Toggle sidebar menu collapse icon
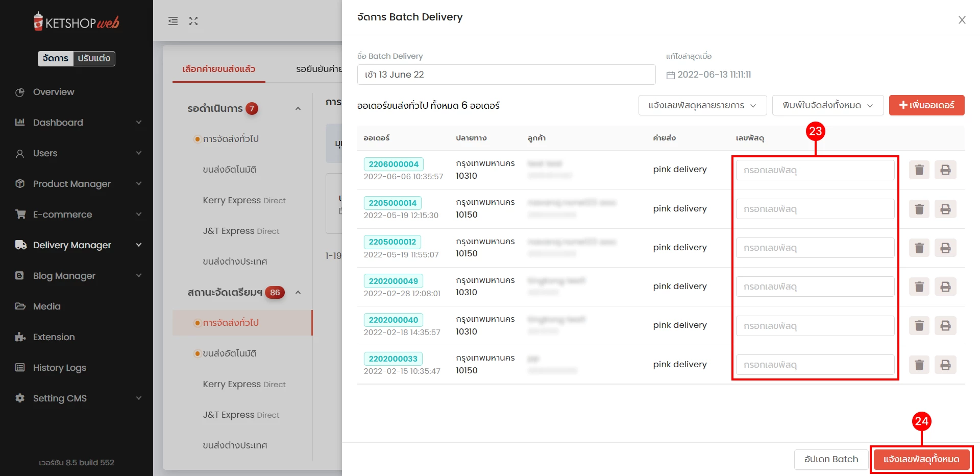Image resolution: width=980 pixels, height=476 pixels. point(173,21)
